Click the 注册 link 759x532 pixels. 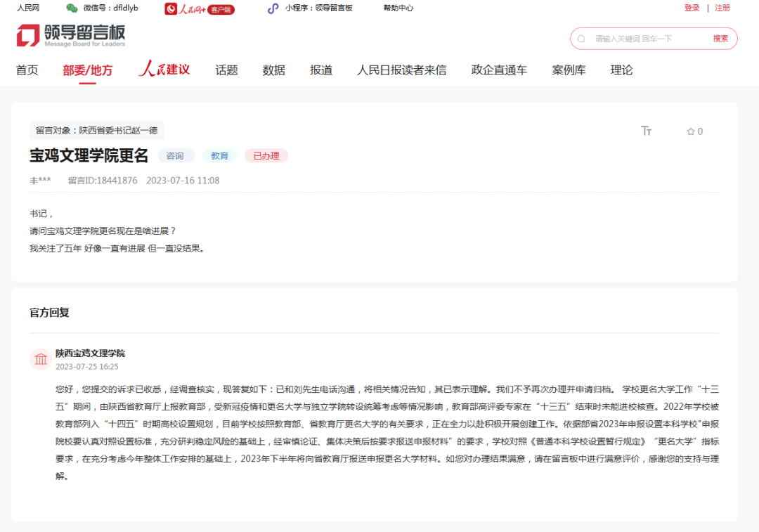click(722, 8)
